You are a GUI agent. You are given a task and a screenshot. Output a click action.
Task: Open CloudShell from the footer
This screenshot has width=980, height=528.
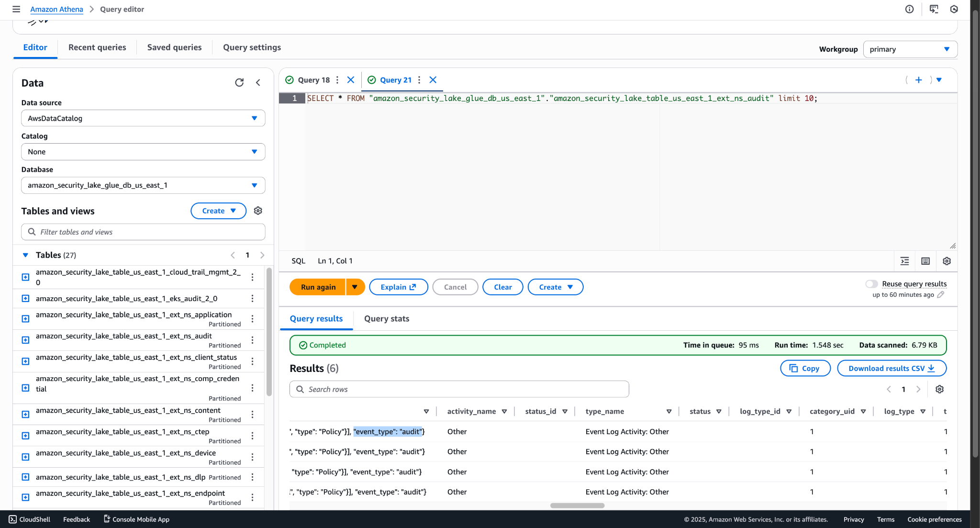(x=30, y=519)
